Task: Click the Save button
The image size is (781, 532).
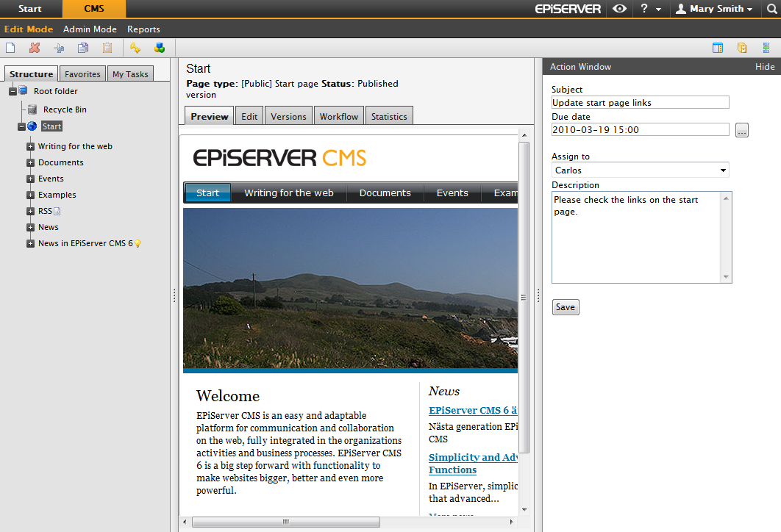Action: coord(566,307)
